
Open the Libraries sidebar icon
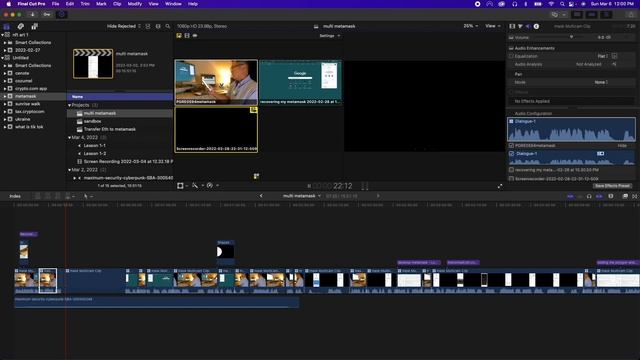pos(7,27)
